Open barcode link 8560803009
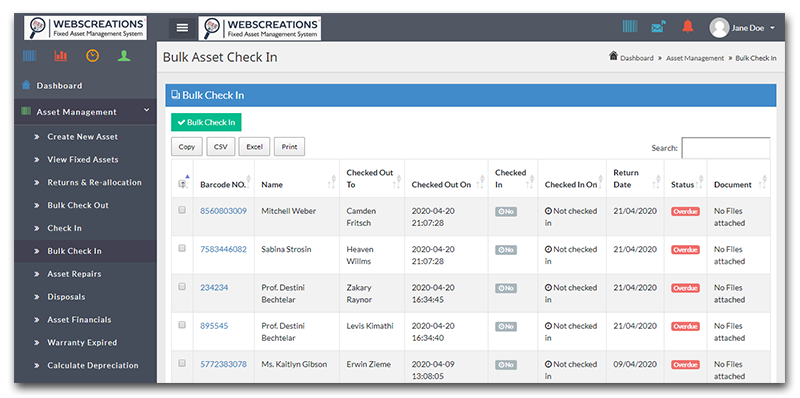Image resolution: width=800 pixels, height=398 pixels. (x=223, y=211)
